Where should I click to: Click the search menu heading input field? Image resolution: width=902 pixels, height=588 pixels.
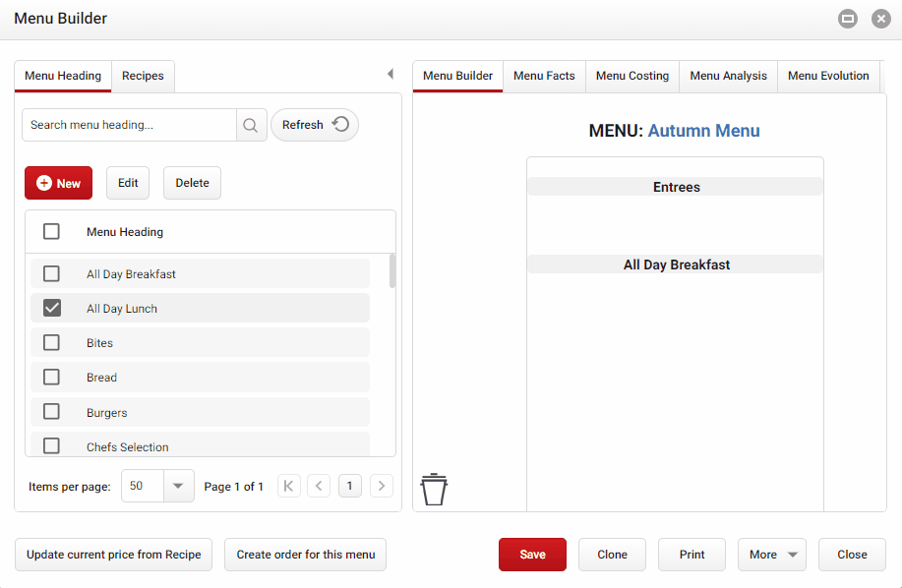pos(128,125)
